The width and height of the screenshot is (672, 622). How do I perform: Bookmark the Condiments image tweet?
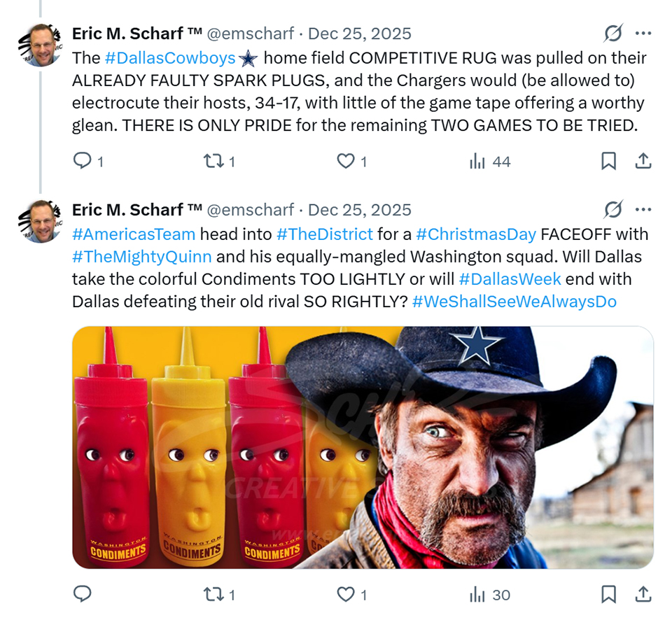click(609, 595)
